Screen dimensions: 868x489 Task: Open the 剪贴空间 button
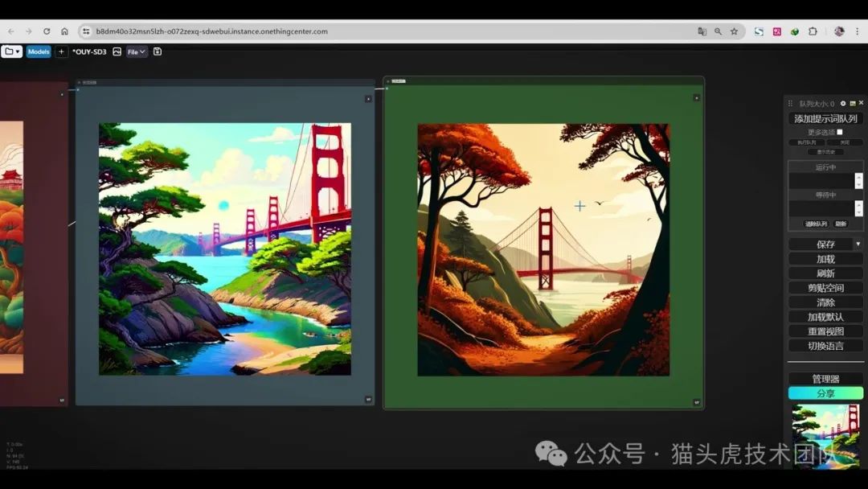tap(825, 288)
